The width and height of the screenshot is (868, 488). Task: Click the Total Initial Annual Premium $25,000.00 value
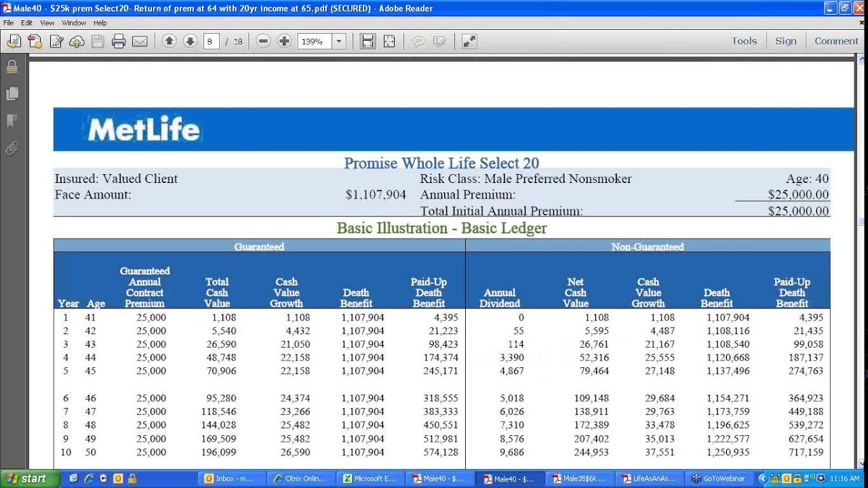tap(798, 211)
